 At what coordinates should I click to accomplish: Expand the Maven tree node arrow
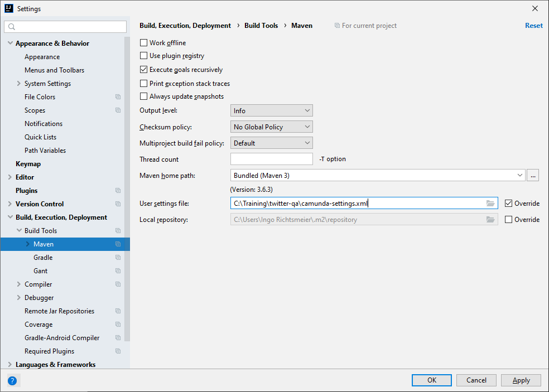coord(28,244)
